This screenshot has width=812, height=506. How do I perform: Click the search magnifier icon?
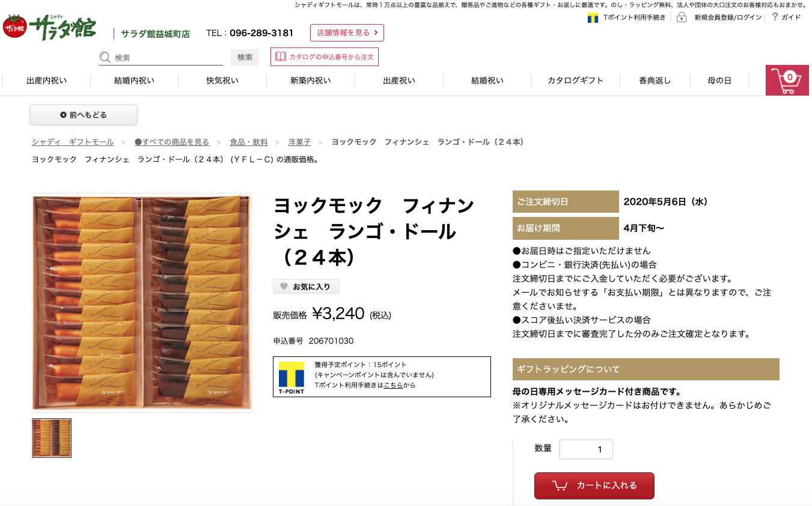[105, 58]
